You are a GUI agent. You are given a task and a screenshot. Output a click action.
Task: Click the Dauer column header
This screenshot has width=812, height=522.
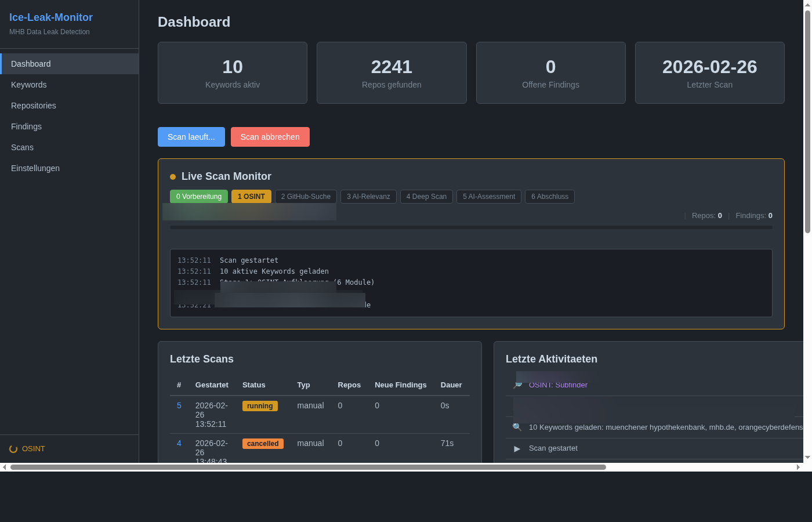pos(451,385)
